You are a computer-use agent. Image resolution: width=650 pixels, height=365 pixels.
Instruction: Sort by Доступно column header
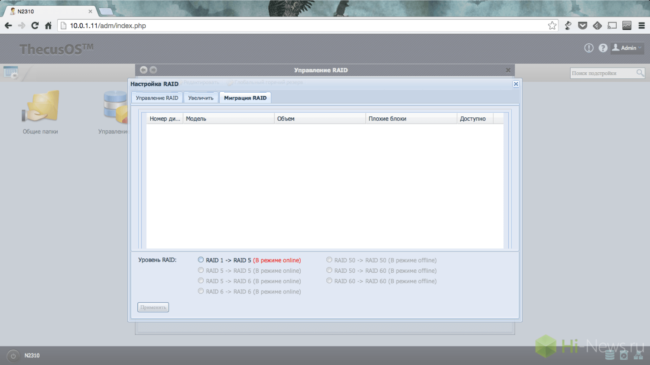tap(475, 119)
